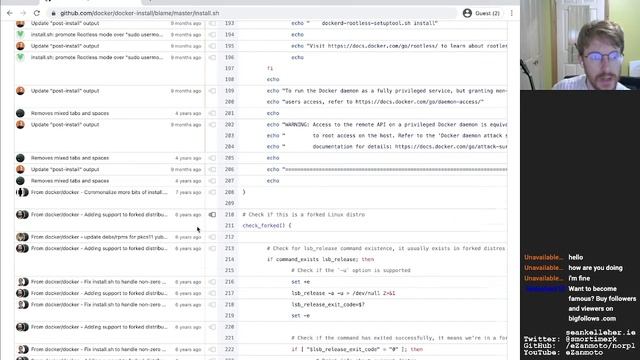View blame prior to change at line 217
Image resolution: width=640 pixels, height=360 pixels.
click(212, 293)
